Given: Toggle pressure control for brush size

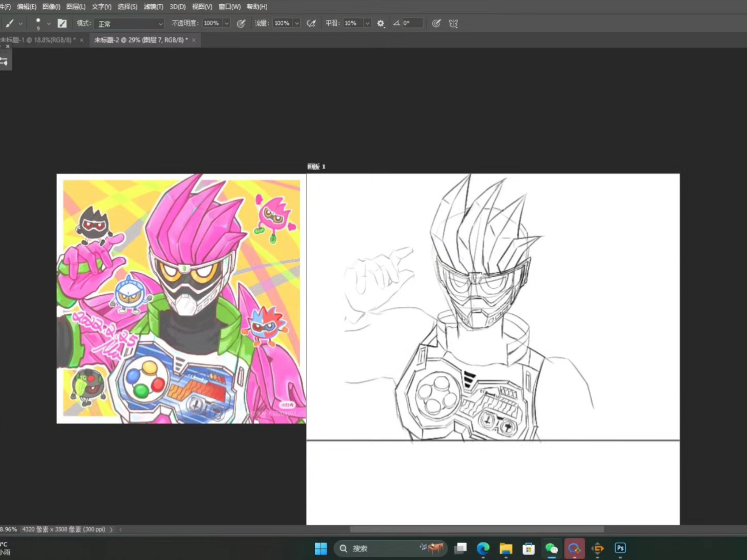Looking at the screenshot, I should [x=436, y=23].
